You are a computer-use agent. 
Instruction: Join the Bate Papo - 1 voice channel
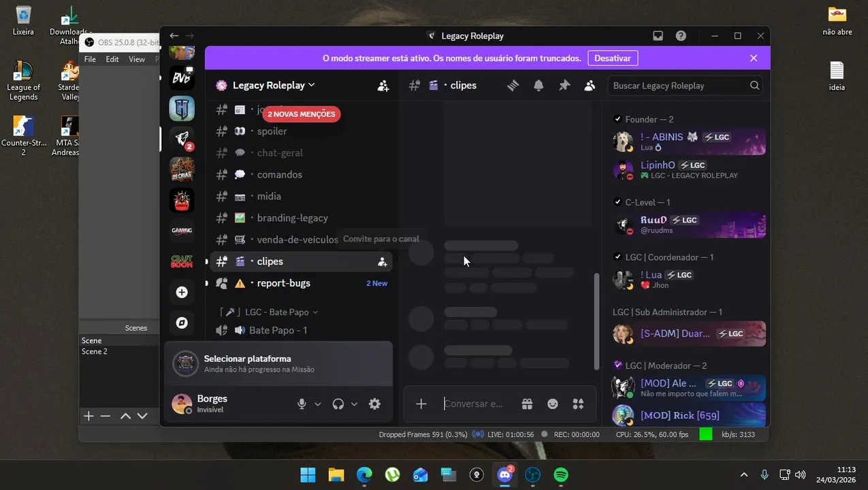point(301,330)
